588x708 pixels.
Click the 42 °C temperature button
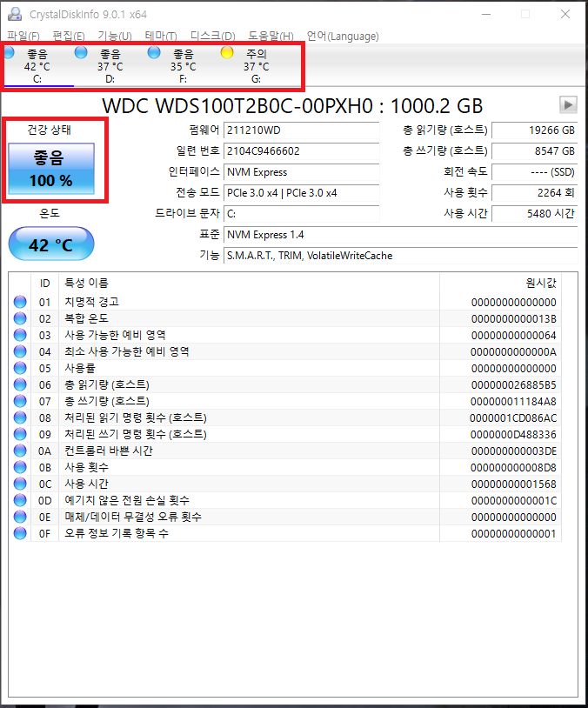[51, 244]
